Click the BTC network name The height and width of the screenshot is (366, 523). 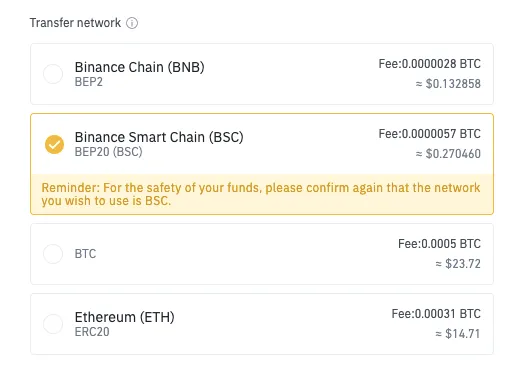pyautogui.click(x=85, y=254)
